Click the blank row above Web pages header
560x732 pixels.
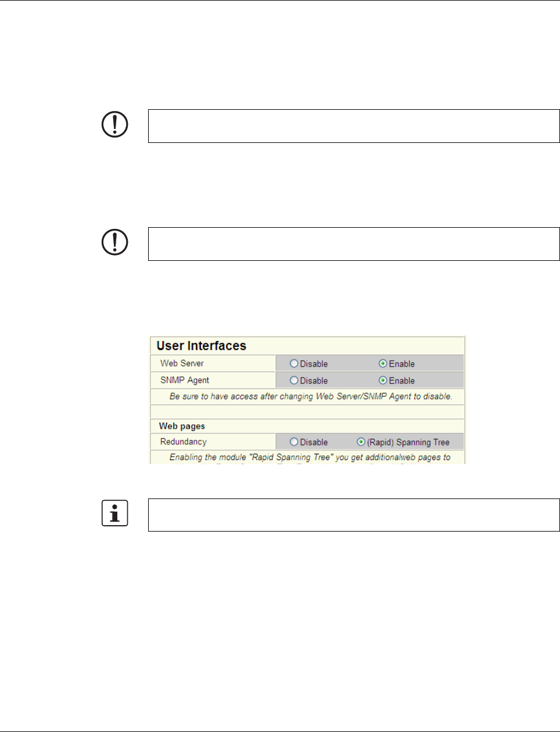[307, 411]
